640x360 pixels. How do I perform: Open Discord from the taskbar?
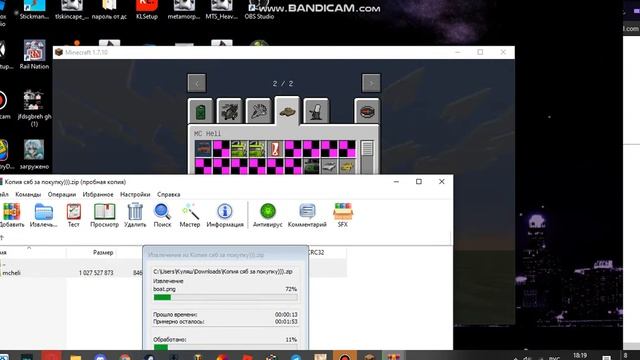100,357
